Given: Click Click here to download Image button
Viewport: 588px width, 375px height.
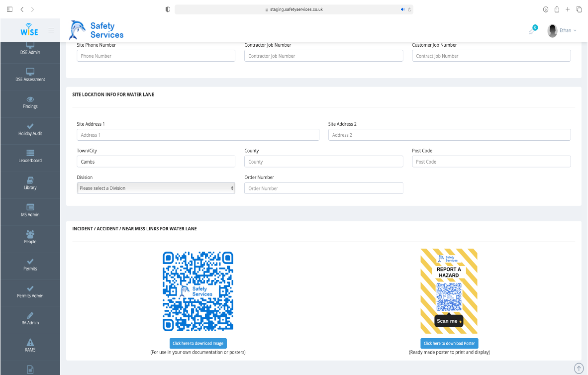Looking at the screenshot, I should point(198,343).
